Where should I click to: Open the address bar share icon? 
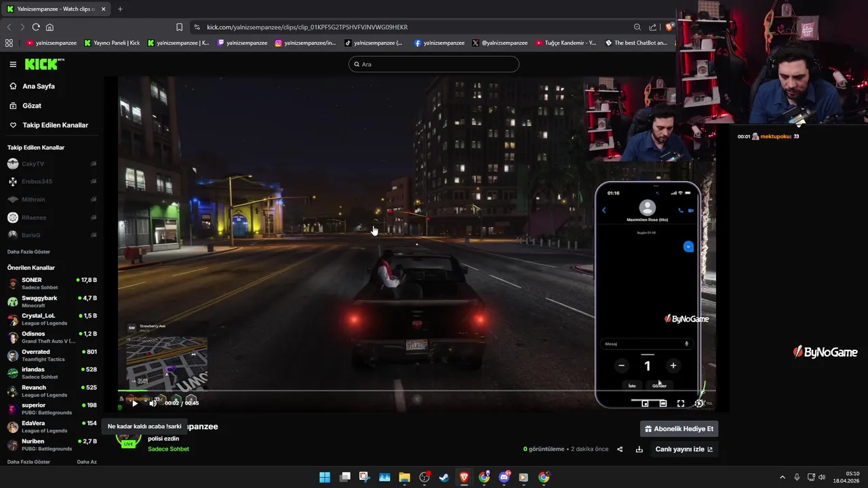653,27
